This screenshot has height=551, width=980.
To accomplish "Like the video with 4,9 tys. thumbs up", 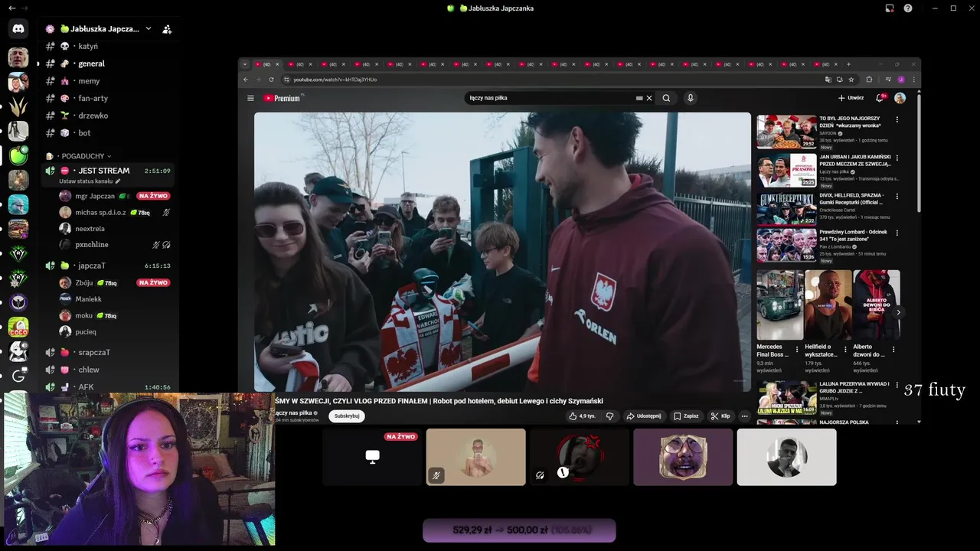I will 582,416.
